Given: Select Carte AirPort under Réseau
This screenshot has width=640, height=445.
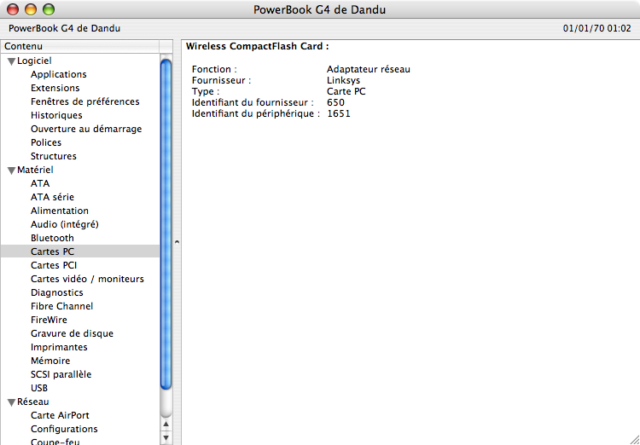Looking at the screenshot, I should click(x=60, y=415).
